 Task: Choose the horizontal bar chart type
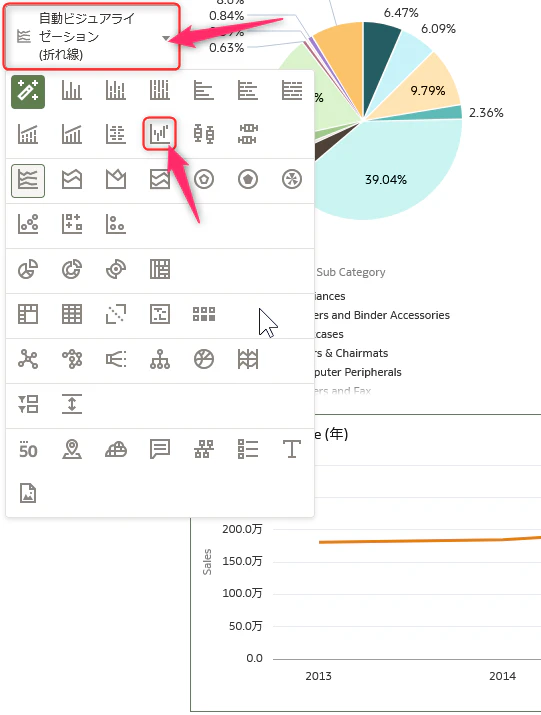point(203,90)
